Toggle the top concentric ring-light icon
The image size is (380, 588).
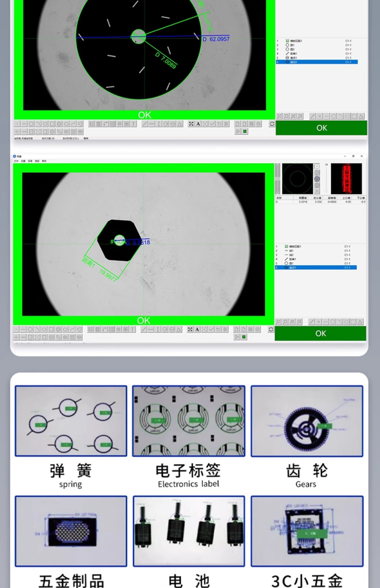pyautogui.click(x=317, y=166)
